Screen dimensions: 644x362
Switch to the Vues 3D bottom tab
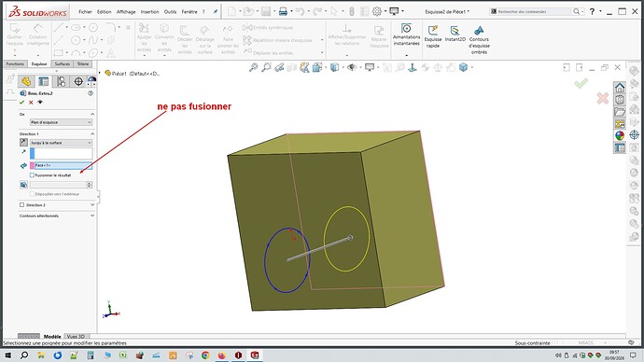(x=76, y=336)
